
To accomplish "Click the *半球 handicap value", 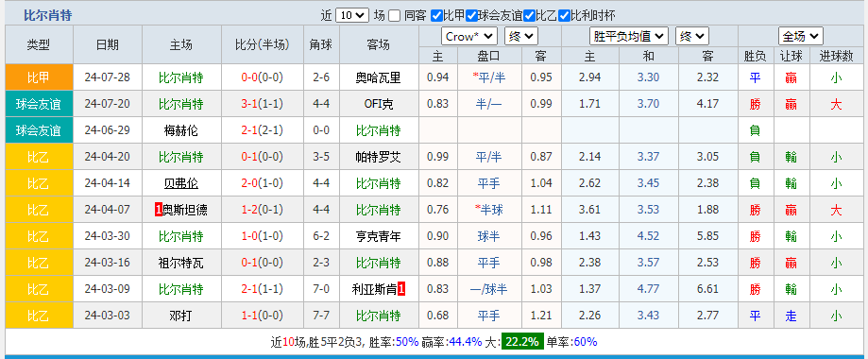I will (489, 210).
